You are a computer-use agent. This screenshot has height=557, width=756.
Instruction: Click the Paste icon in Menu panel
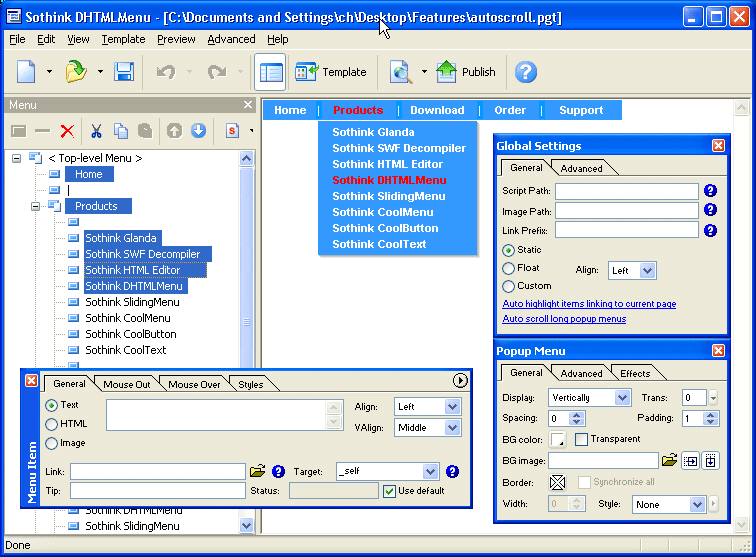pos(145,131)
